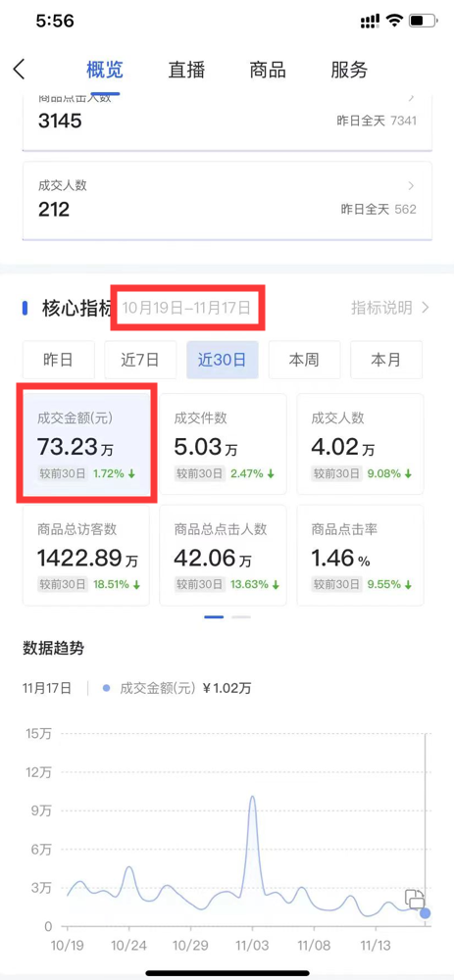Image resolution: width=454 pixels, height=980 pixels.
Task: Select the 近7日 time range
Action: (140, 360)
